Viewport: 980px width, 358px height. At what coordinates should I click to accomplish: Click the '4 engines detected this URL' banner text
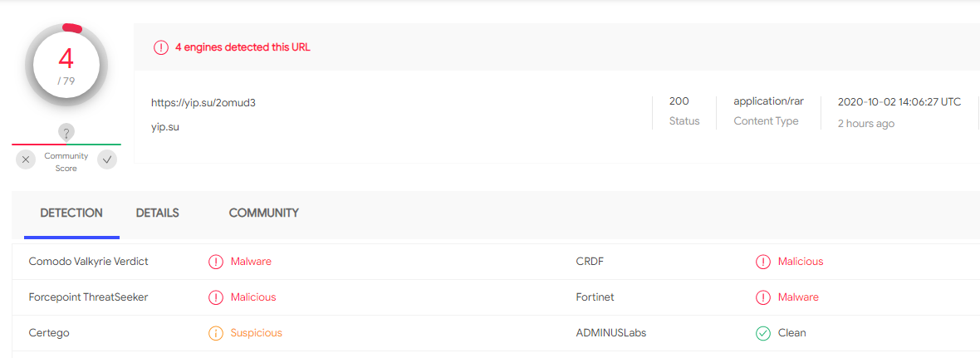click(x=243, y=47)
